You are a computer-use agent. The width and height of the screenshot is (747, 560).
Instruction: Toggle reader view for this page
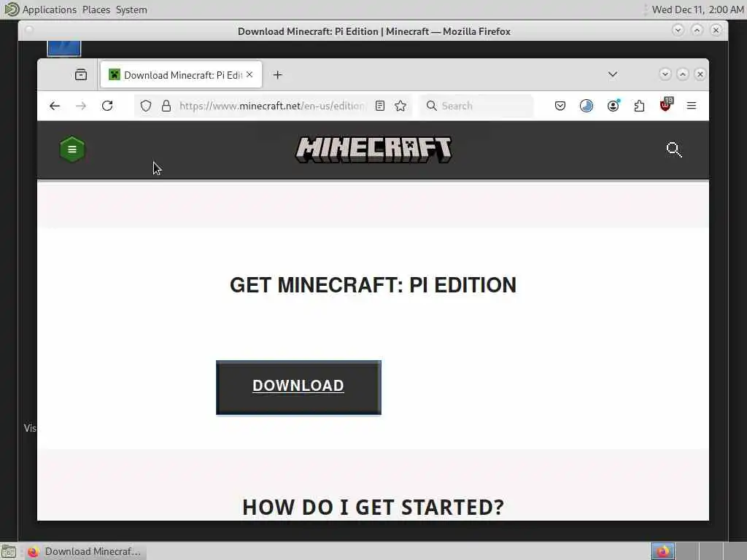[379, 106]
